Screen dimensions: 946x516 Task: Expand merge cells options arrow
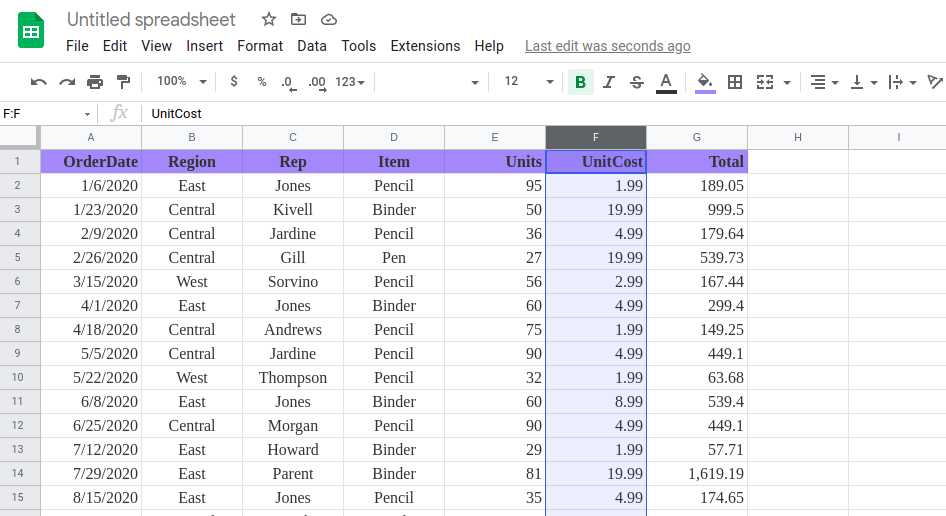click(787, 83)
